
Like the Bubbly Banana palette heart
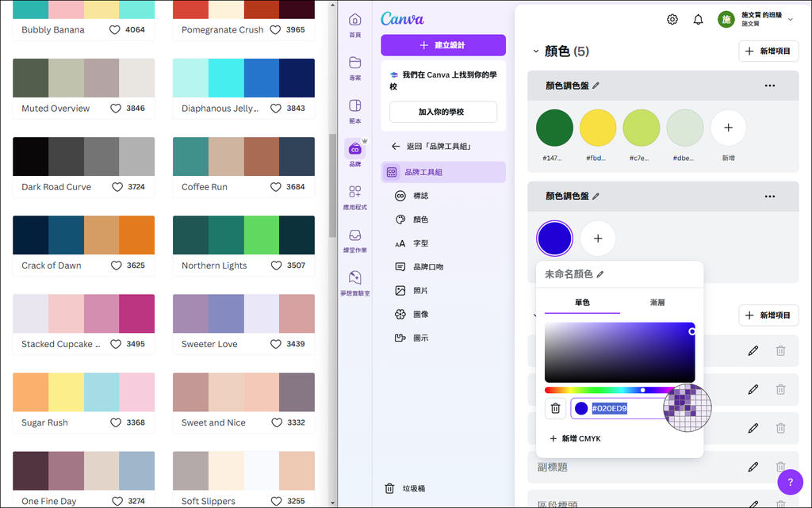pos(115,30)
